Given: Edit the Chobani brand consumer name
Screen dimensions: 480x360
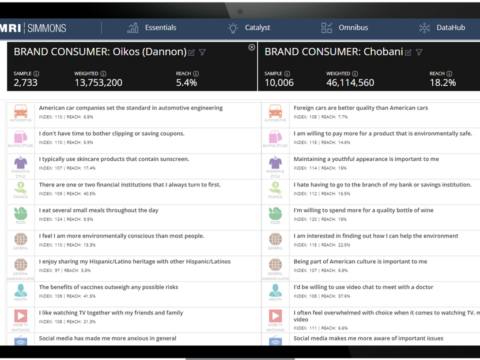Looking at the screenshot, I should (x=408, y=53).
